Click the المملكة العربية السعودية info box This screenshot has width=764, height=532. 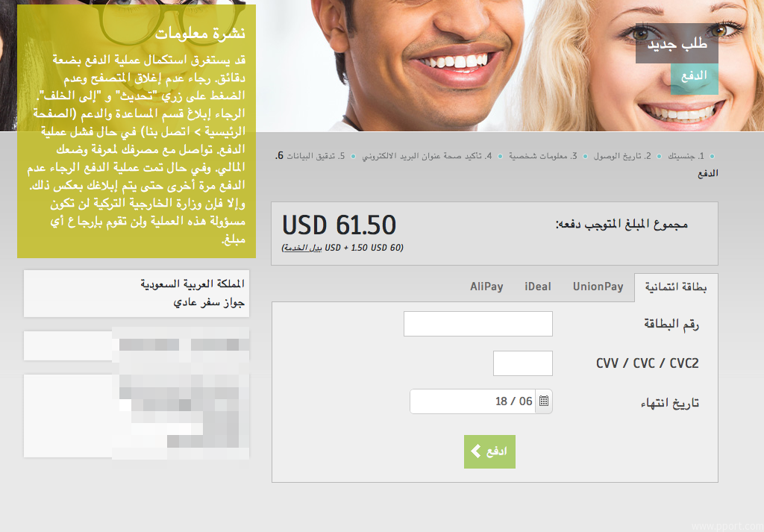click(x=137, y=293)
